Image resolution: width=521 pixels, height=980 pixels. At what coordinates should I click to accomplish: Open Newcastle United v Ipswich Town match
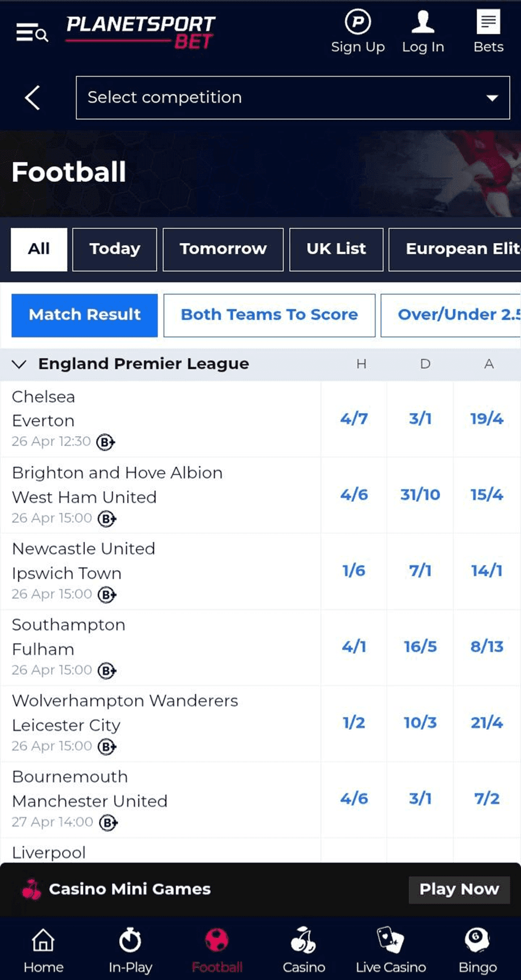click(x=83, y=561)
